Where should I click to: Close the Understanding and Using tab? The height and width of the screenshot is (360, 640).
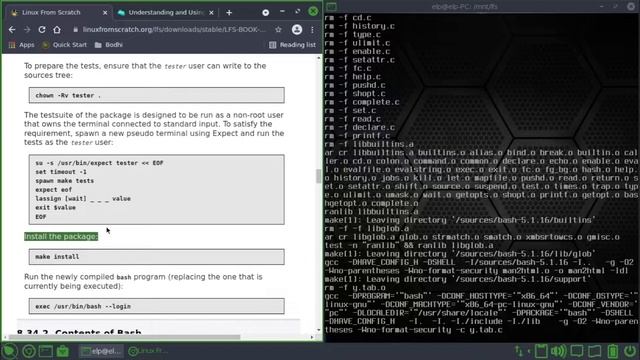click(211, 13)
